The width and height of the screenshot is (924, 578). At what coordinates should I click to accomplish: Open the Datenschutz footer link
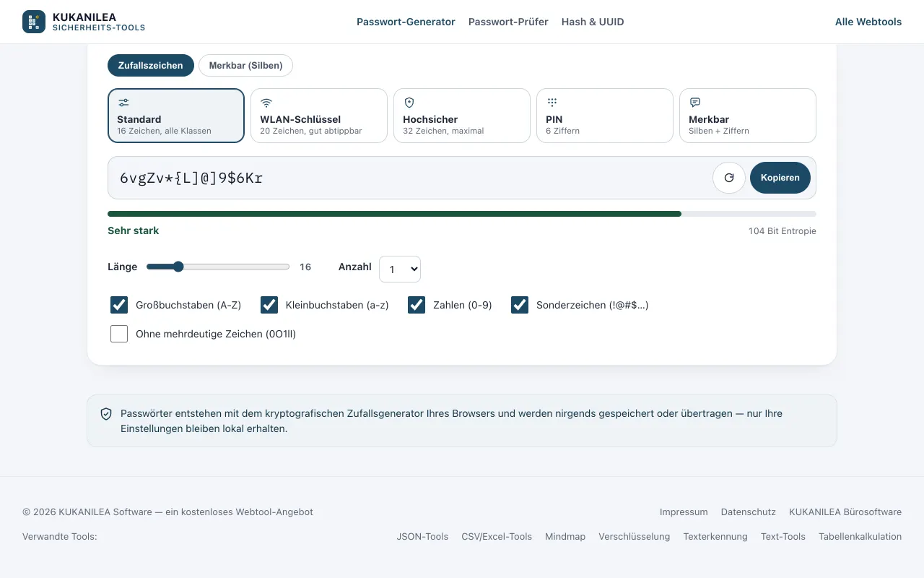pos(749,512)
